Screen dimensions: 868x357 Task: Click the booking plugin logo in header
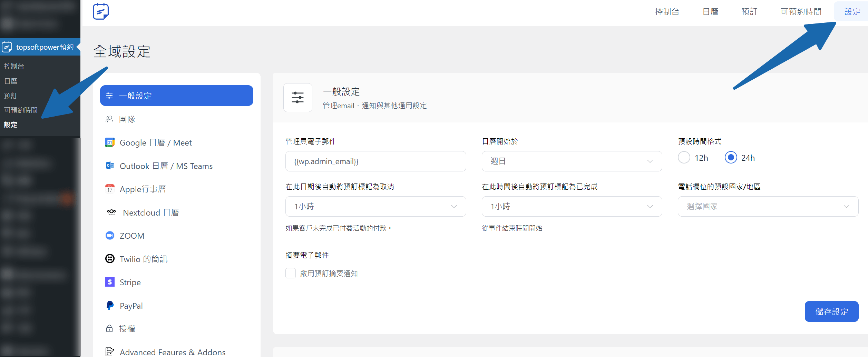point(100,12)
